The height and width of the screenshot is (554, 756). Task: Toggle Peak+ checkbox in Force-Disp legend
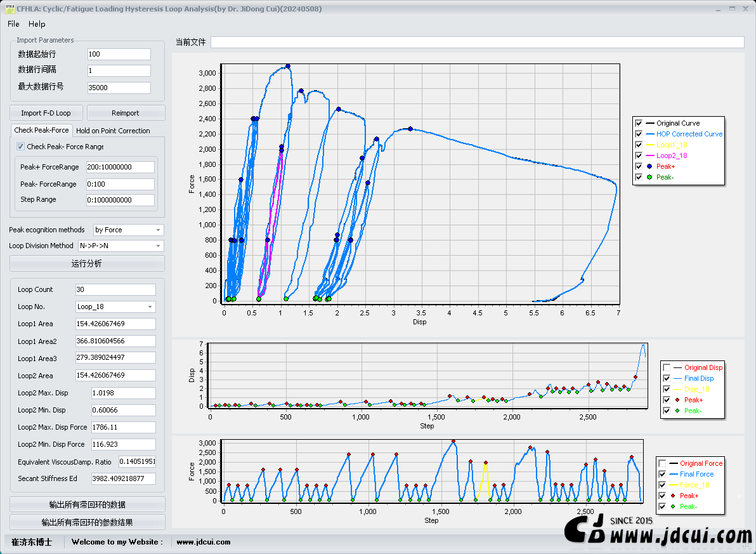(639, 166)
